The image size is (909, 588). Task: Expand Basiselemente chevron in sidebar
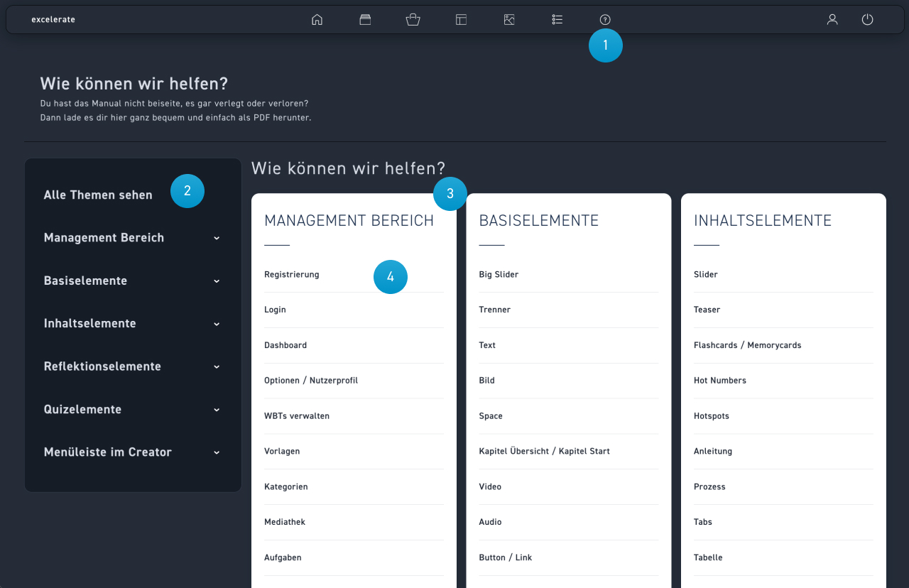(217, 281)
